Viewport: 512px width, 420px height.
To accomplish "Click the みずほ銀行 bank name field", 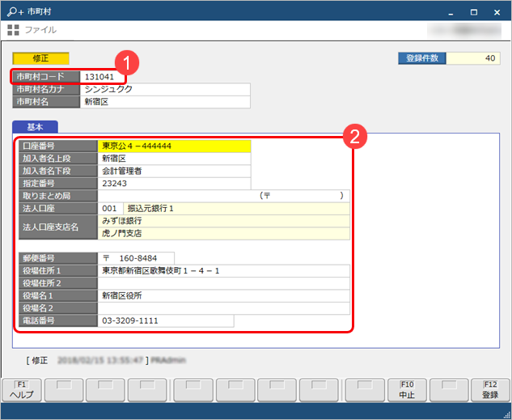I will [224, 220].
